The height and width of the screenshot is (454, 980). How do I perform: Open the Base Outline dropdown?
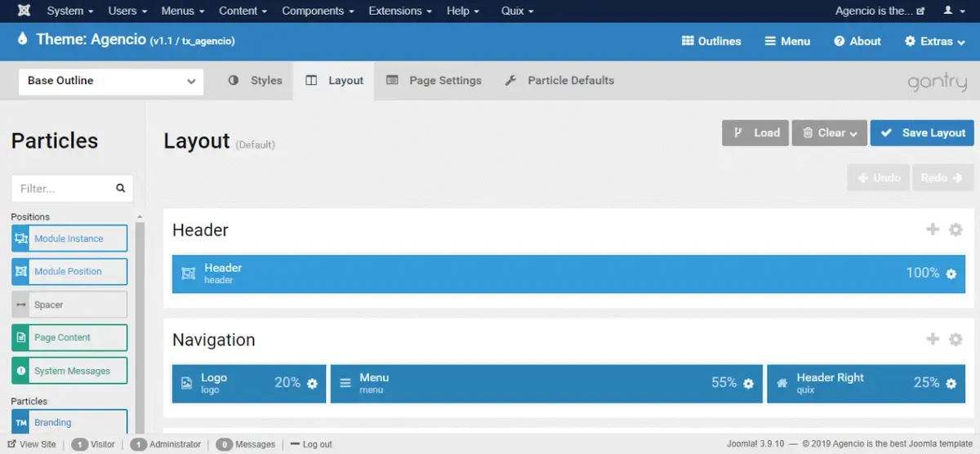tap(111, 81)
